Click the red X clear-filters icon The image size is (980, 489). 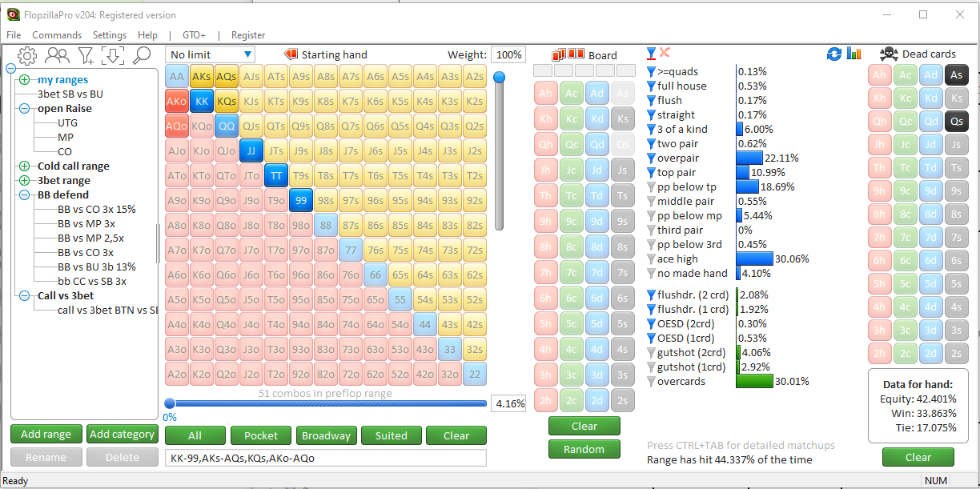pyautogui.click(x=665, y=53)
